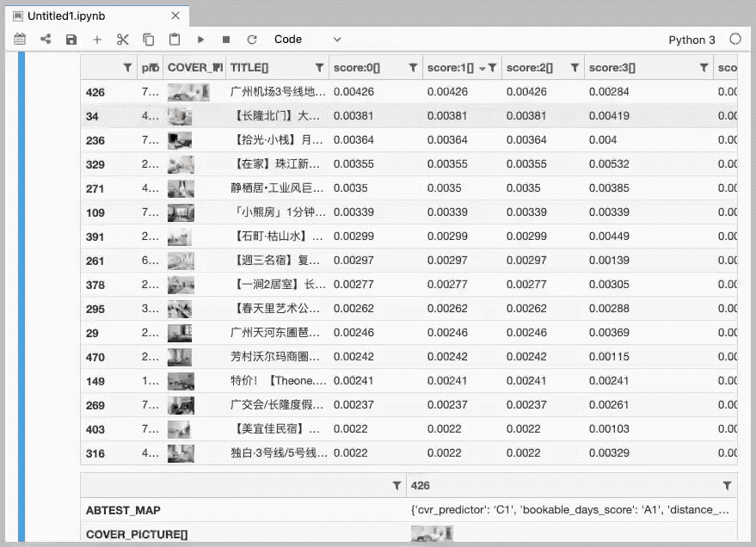The width and height of the screenshot is (756, 547).
Task: Open filter for score:0 column
Action: click(x=413, y=68)
